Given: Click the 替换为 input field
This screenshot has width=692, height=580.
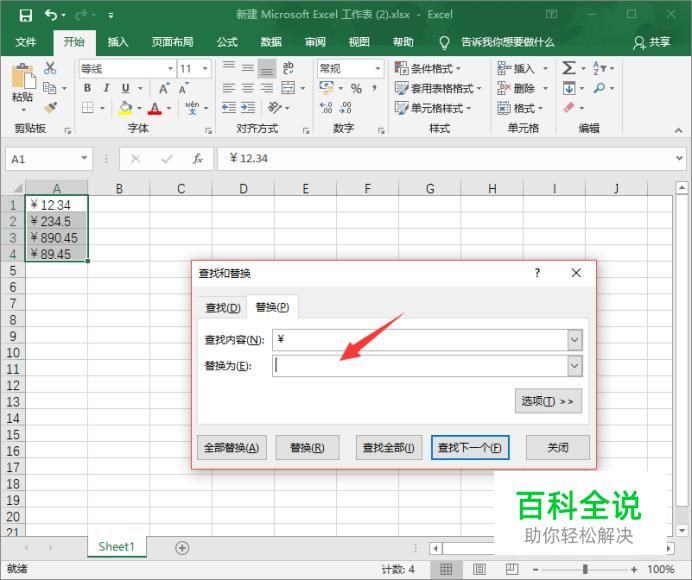Looking at the screenshot, I should [x=421, y=366].
